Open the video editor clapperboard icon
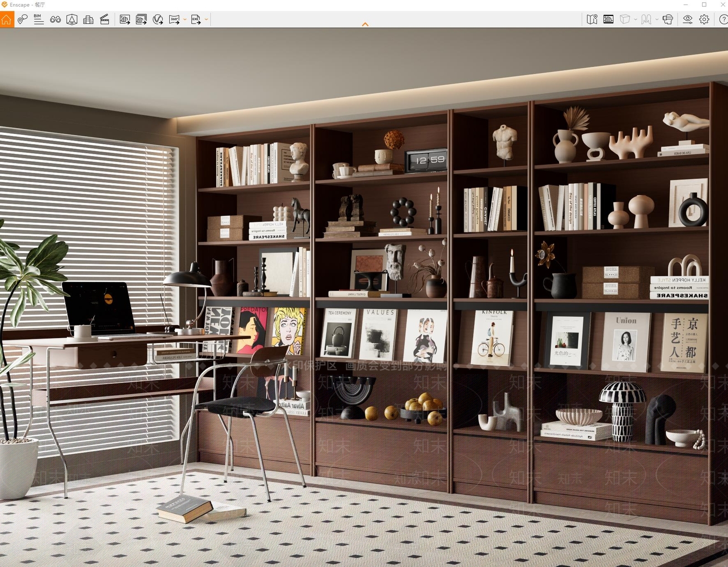This screenshot has height=567, width=728. [105, 19]
